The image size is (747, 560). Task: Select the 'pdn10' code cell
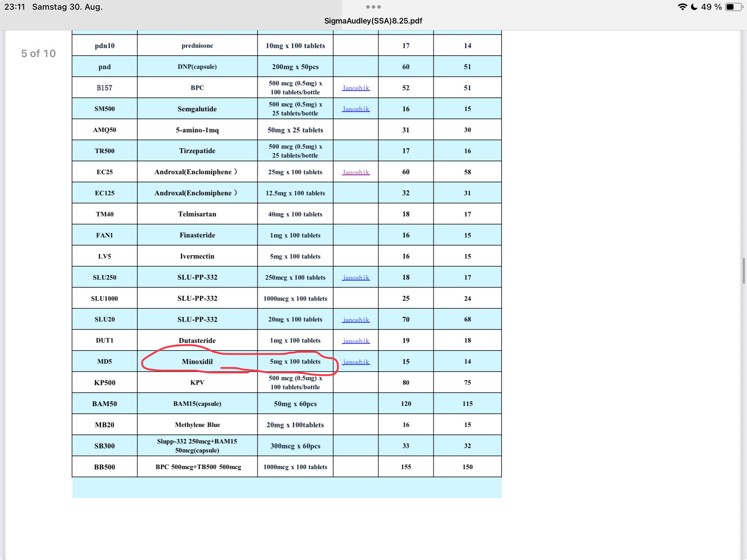pos(104,45)
